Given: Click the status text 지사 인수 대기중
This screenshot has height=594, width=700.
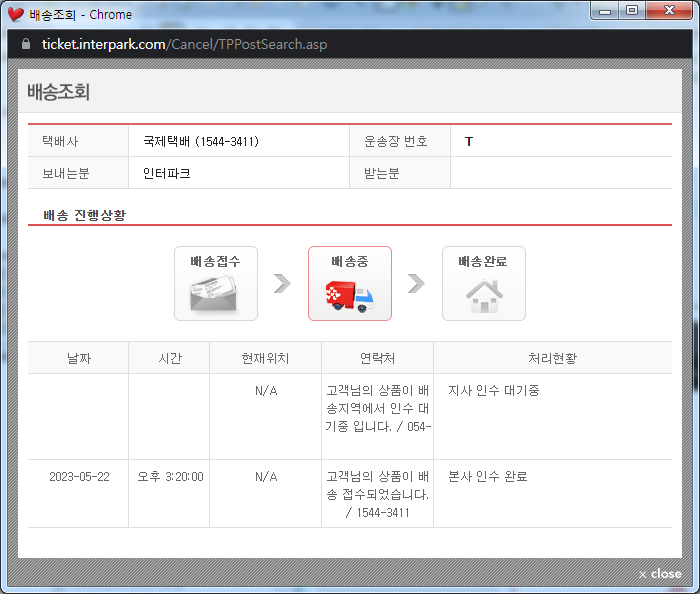Looking at the screenshot, I should click(494, 390).
